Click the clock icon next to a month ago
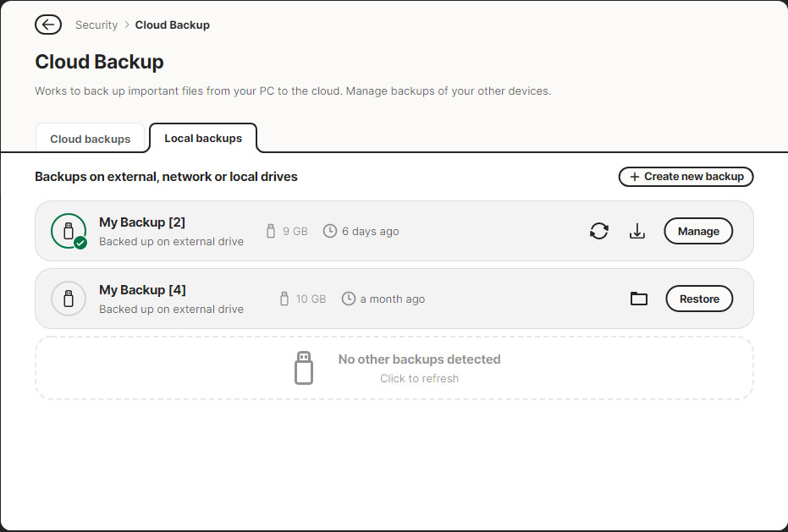This screenshot has width=788, height=532. [x=348, y=299]
